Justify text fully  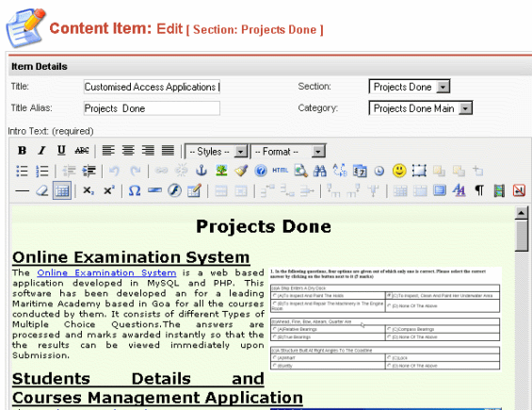pos(168,151)
